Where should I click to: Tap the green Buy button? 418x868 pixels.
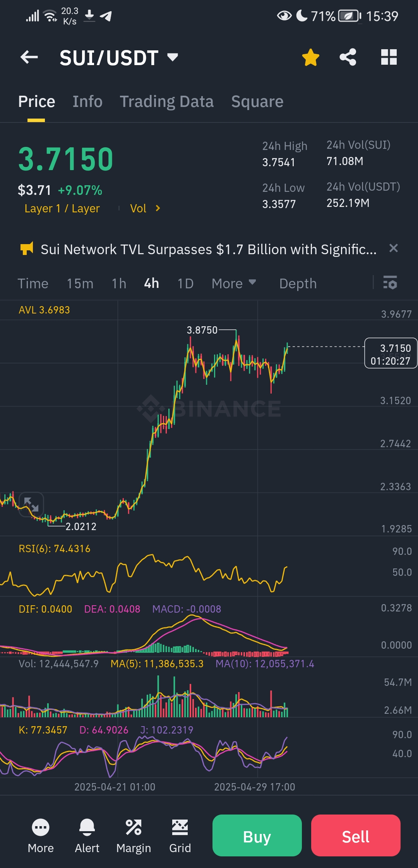tap(257, 835)
